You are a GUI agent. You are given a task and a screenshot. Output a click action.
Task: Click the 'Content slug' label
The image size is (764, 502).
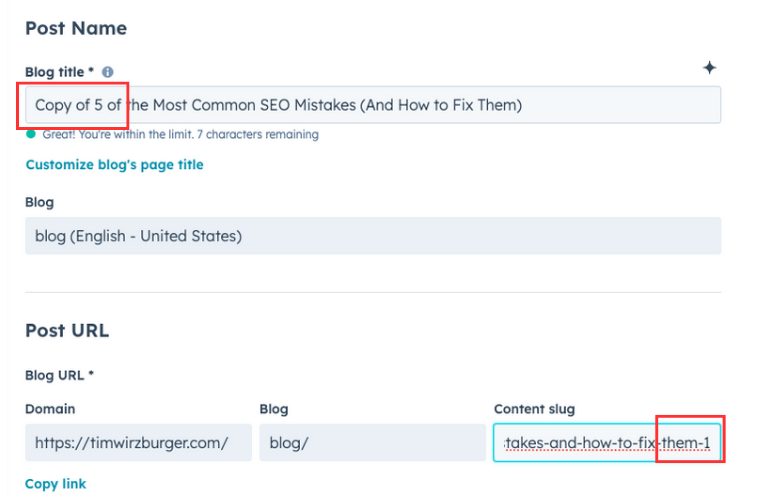tap(535, 409)
